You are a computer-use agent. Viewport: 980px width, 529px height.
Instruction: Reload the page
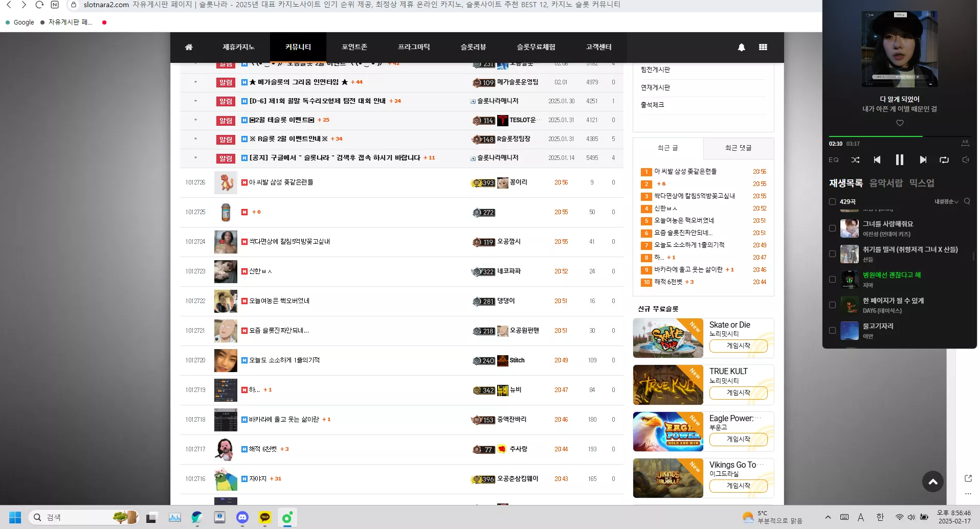[39, 5]
